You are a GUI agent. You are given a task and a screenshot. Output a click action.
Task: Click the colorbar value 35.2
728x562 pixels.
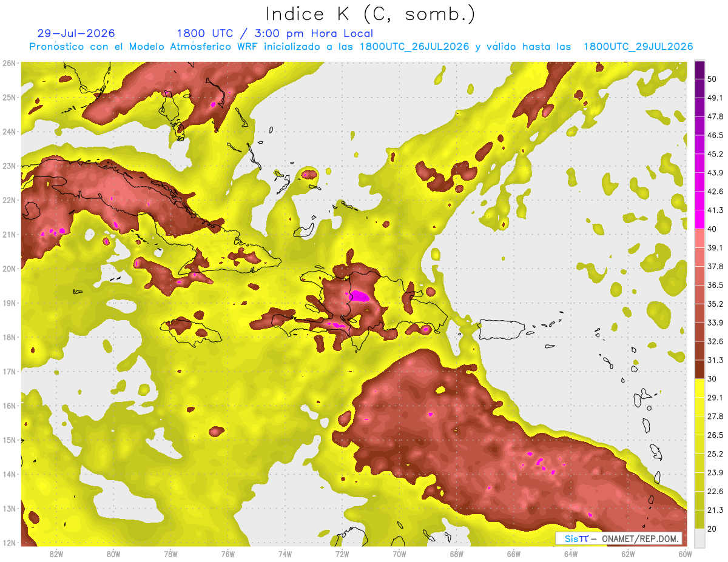[x=715, y=304]
